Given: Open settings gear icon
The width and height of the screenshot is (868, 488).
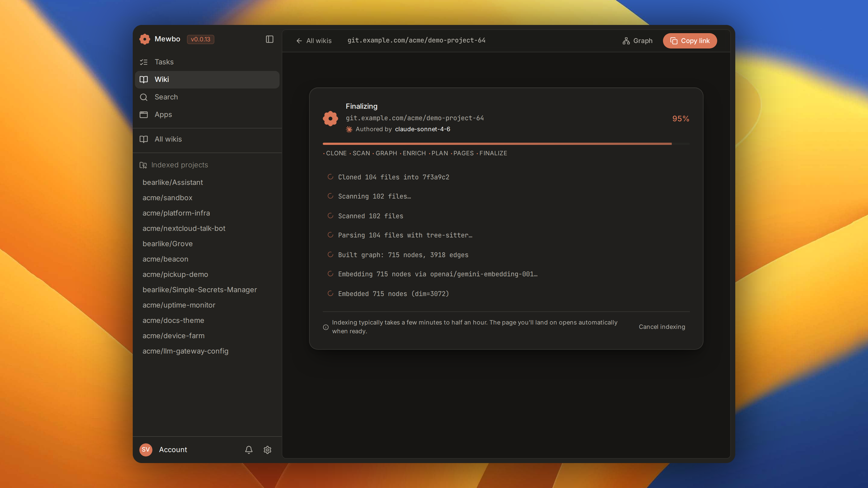Looking at the screenshot, I should (x=268, y=450).
